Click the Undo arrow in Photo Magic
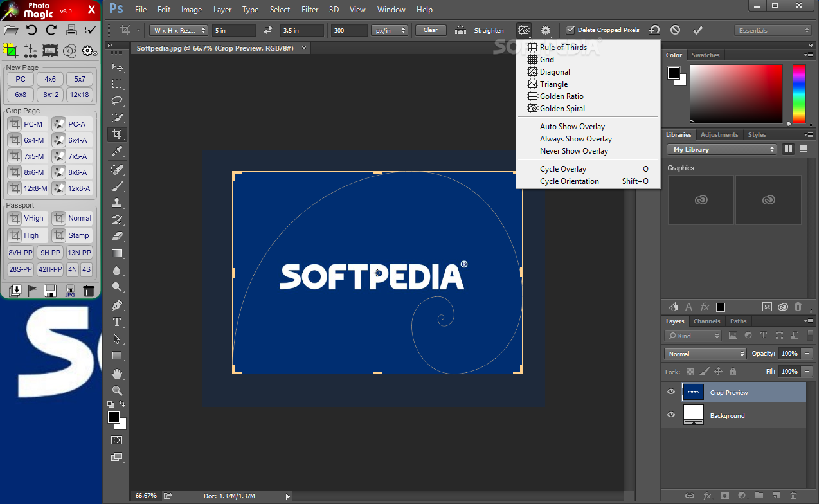The height and width of the screenshot is (504, 819). click(32, 30)
